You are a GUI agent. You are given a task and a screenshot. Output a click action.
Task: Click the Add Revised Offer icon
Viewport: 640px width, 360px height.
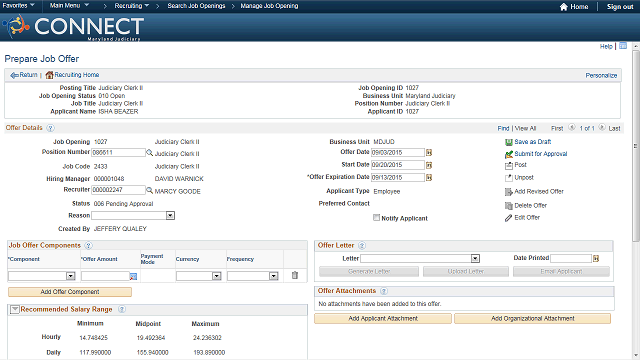(509, 192)
